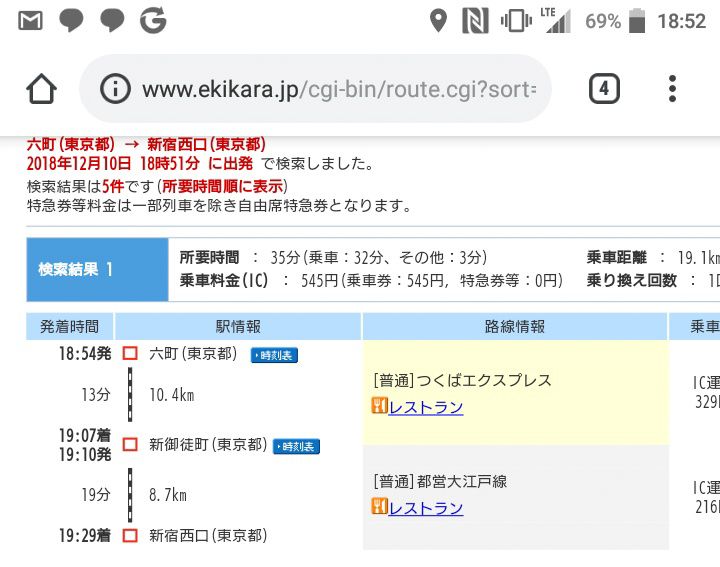Tap restaurant icon under 都営大江戸線
720x567 pixels.
click(x=379, y=506)
